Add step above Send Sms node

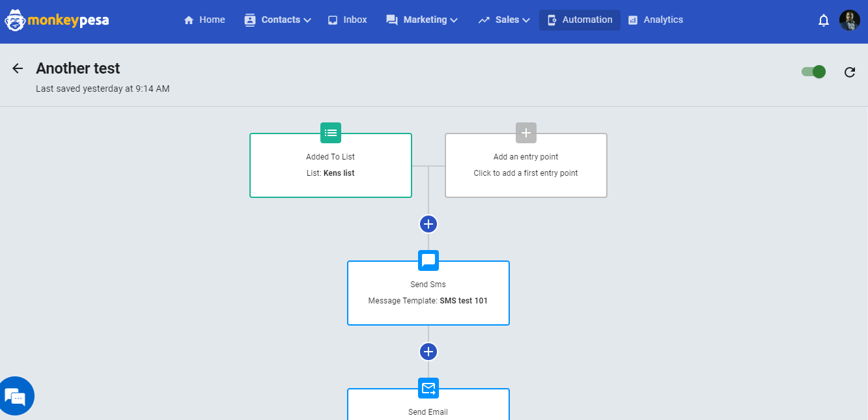(428, 224)
